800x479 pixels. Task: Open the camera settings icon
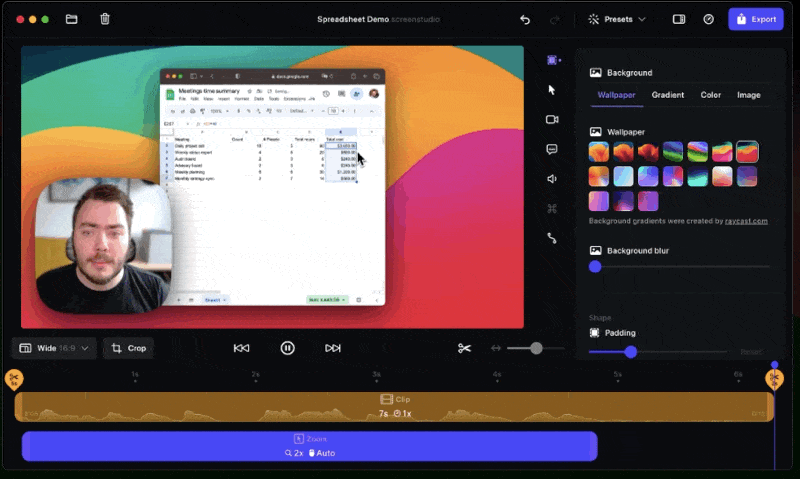[x=552, y=119]
